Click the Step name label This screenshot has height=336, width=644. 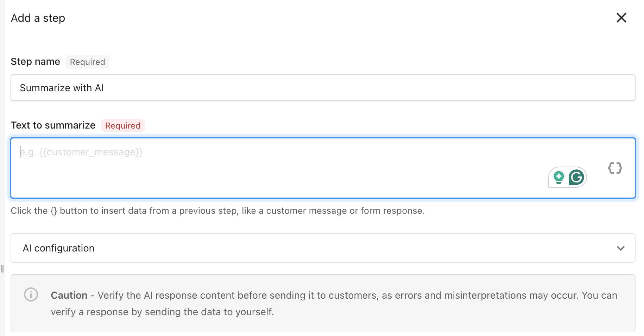(x=35, y=62)
